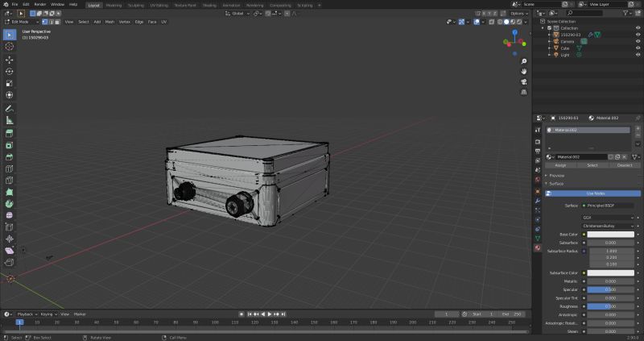
Task: Click the material Deselect button
Action: coord(625,165)
